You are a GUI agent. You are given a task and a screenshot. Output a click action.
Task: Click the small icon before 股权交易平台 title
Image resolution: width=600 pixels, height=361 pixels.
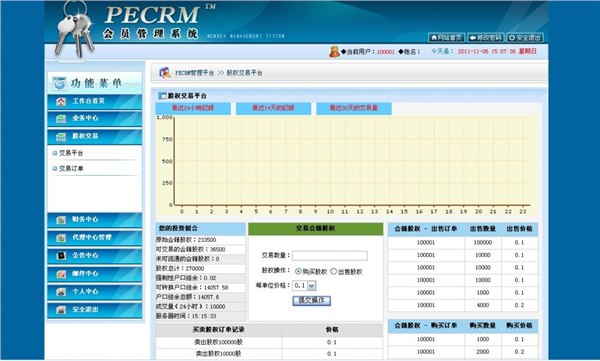(162, 96)
